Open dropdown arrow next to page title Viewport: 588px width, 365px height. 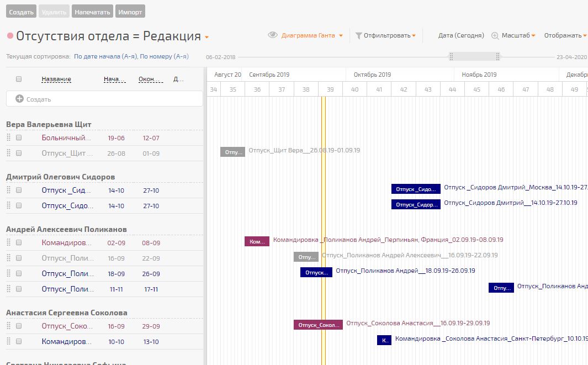click(x=206, y=38)
